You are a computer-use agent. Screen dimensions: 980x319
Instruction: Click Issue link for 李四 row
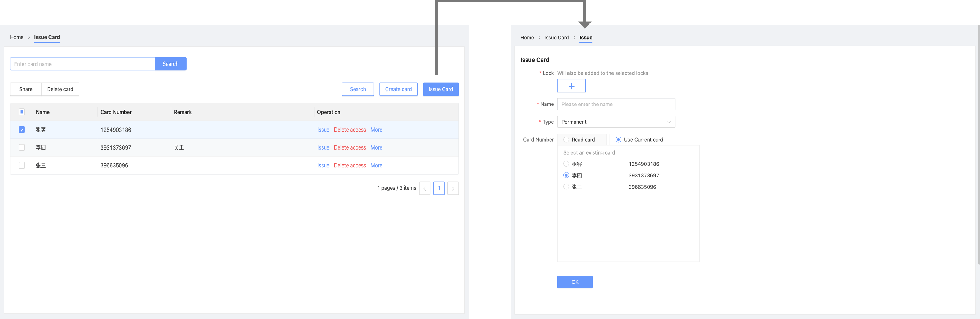(x=323, y=147)
